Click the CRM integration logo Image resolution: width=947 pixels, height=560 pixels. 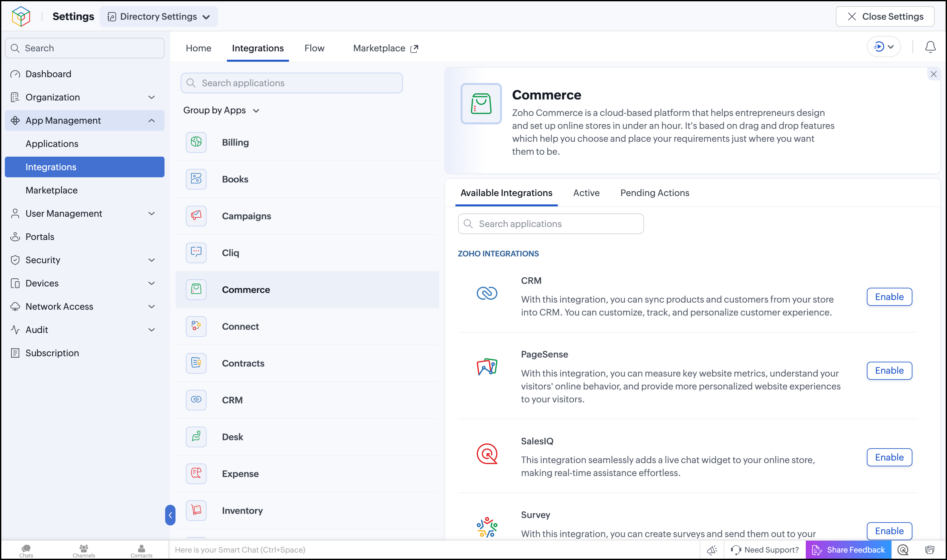point(487,293)
